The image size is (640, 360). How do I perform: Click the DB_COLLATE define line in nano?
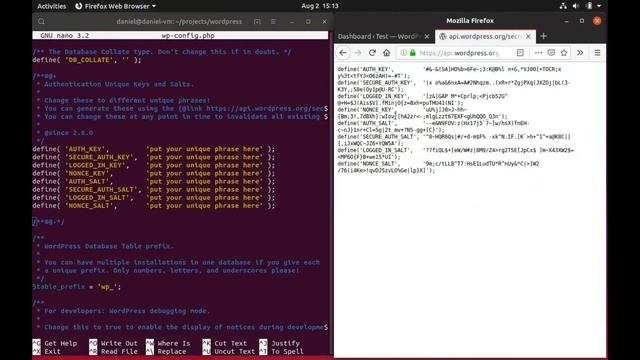point(87,60)
